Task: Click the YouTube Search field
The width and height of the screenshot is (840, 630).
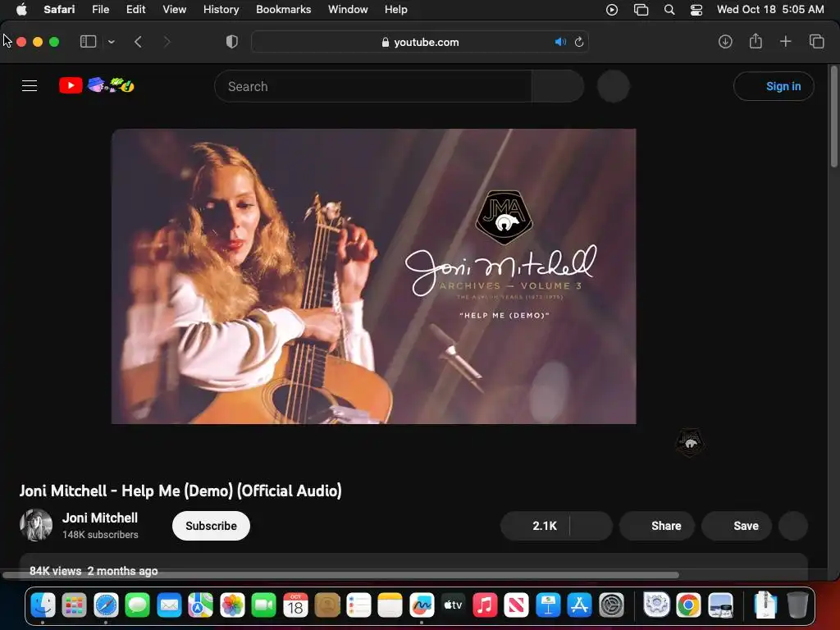Action: click(x=373, y=86)
